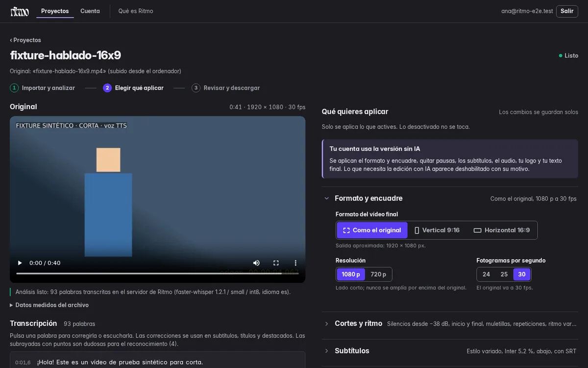Enter fullscreen in the video player
The width and height of the screenshot is (588, 368).
click(276, 263)
